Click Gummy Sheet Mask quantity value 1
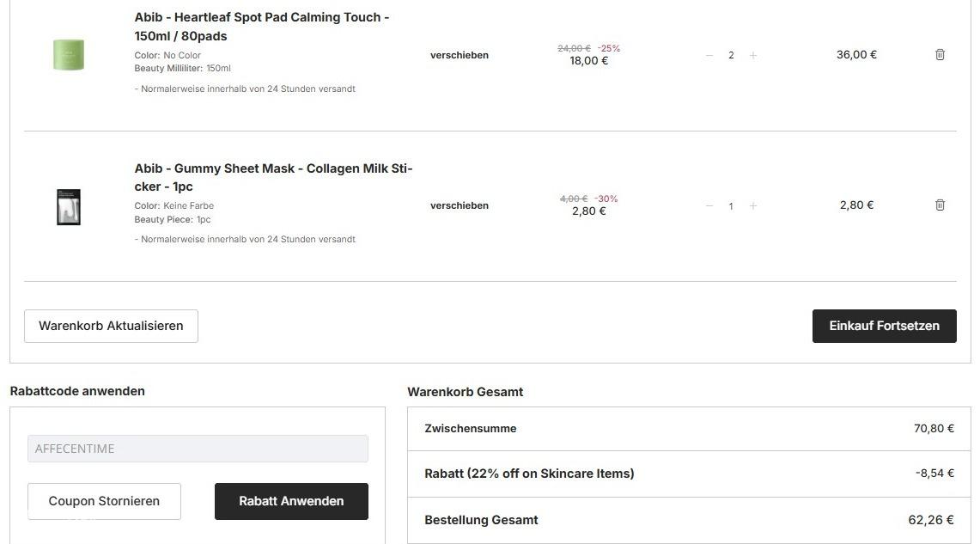980x544 pixels. point(731,206)
